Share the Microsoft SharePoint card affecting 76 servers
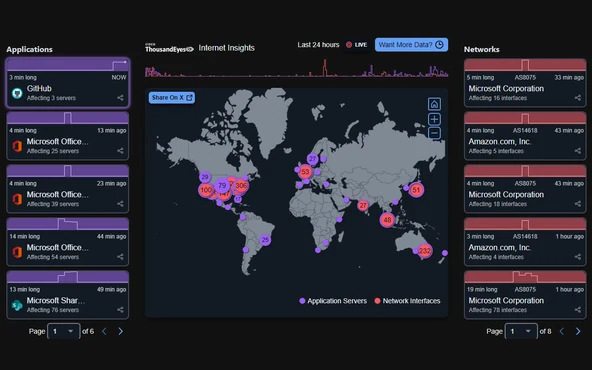The image size is (592, 370). click(120, 310)
